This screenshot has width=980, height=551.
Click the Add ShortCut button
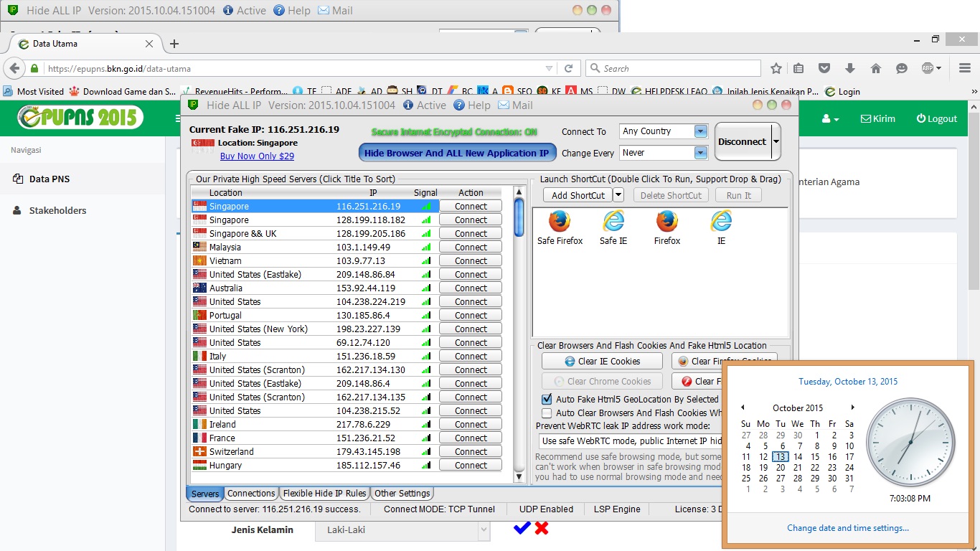pos(578,195)
